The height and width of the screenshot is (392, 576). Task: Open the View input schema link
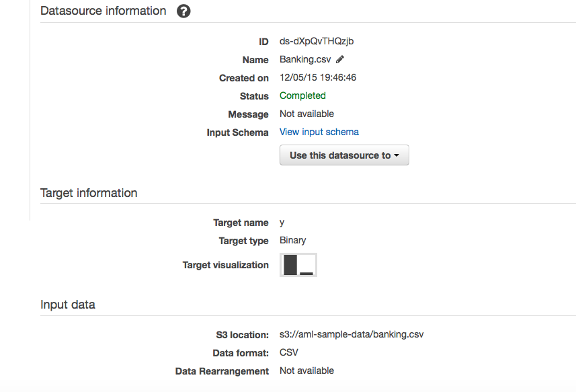coord(319,132)
